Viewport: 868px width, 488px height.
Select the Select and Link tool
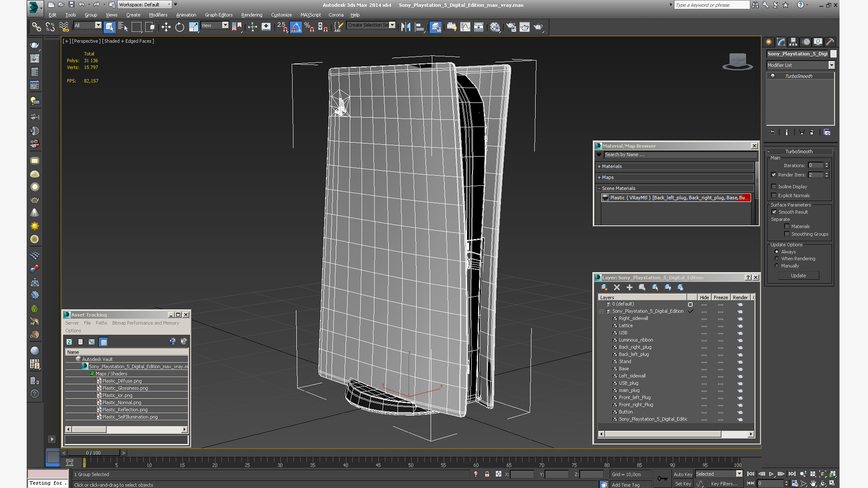pyautogui.click(x=36, y=27)
